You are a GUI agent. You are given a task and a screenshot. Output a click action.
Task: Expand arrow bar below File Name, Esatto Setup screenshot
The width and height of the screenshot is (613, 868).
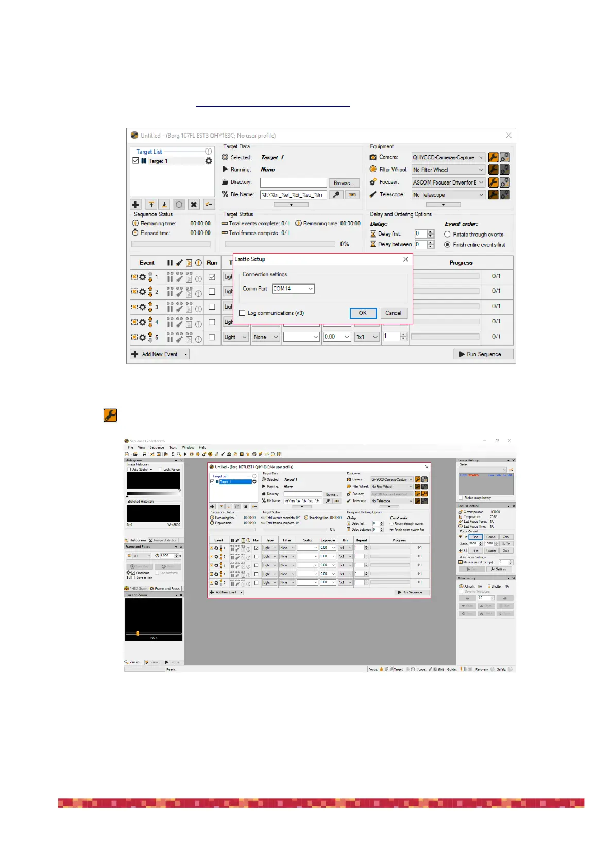pyautogui.click(x=291, y=205)
